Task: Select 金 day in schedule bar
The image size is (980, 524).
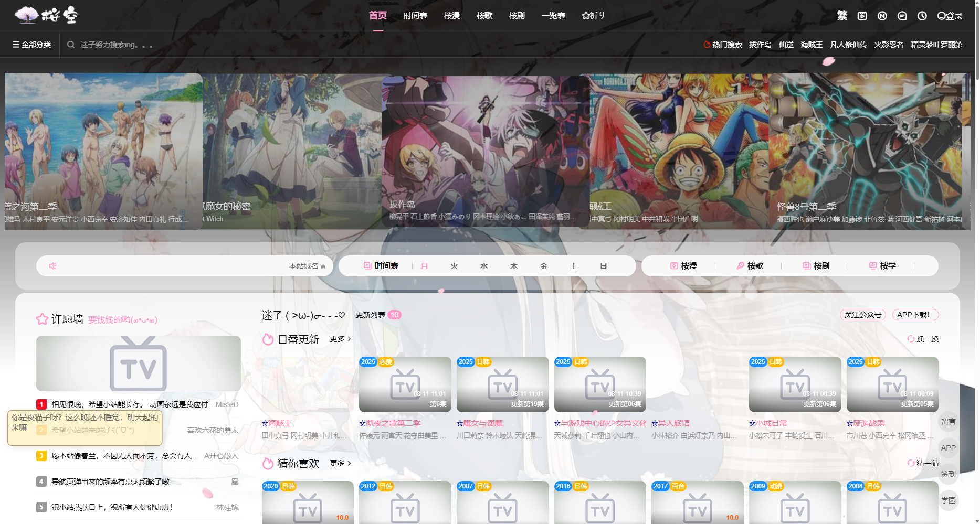Action: coord(544,266)
